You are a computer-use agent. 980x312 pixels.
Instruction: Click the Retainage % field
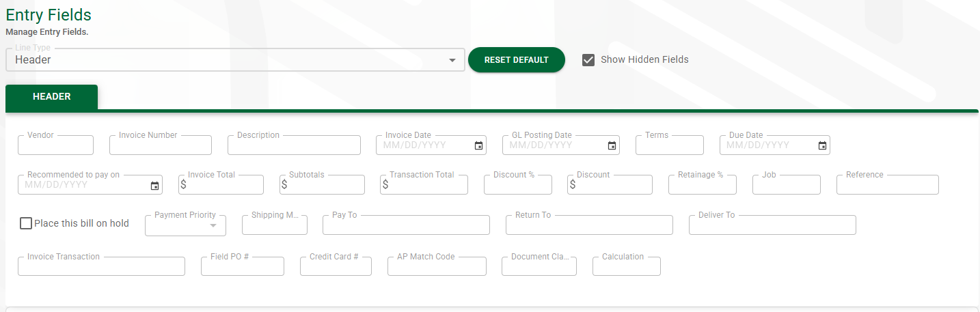(702, 185)
